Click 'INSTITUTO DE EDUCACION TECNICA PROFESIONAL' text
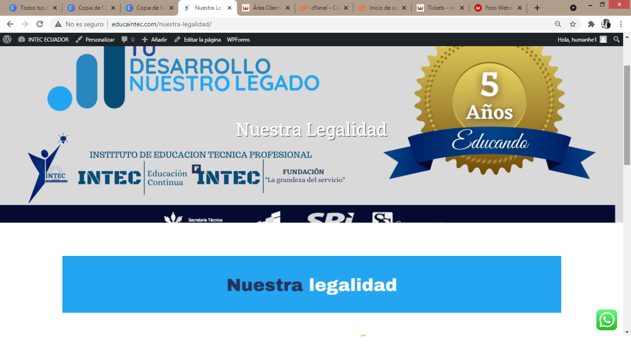 [x=200, y=155]
